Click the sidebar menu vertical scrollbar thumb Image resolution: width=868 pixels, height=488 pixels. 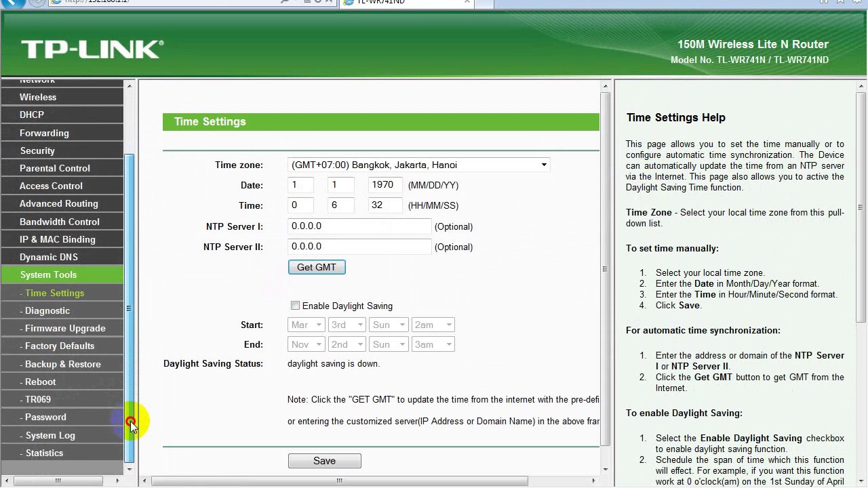130,308
